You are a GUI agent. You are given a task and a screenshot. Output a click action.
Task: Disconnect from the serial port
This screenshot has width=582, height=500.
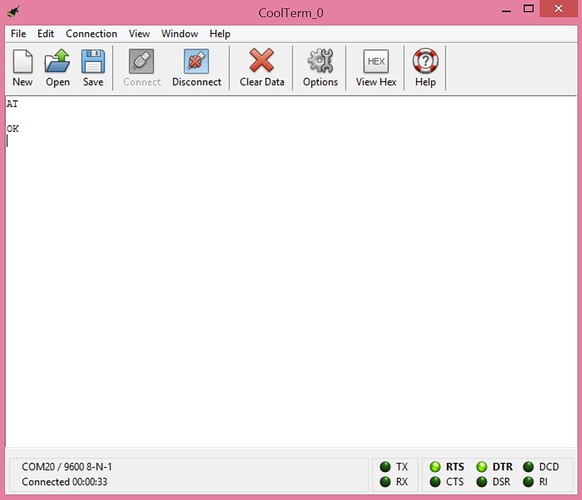196,68
